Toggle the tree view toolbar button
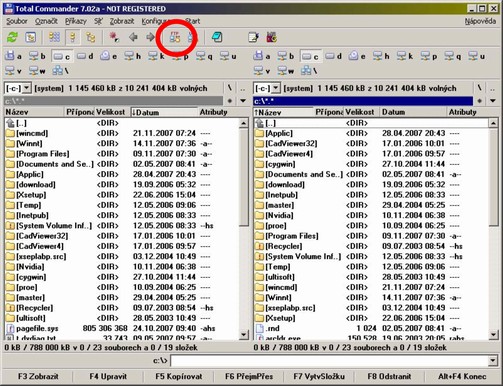The height and width of the screenshot is (386, 503). tap(90, 37)
